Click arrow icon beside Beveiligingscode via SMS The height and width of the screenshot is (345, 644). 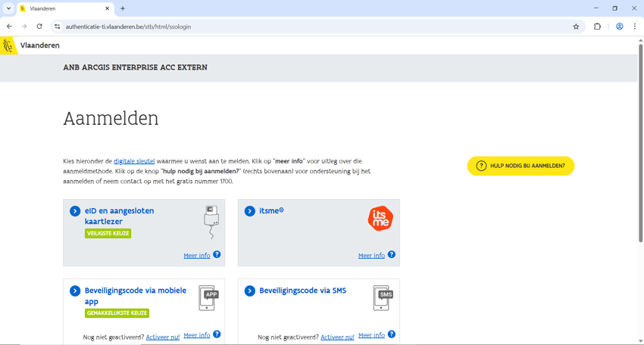249,291
